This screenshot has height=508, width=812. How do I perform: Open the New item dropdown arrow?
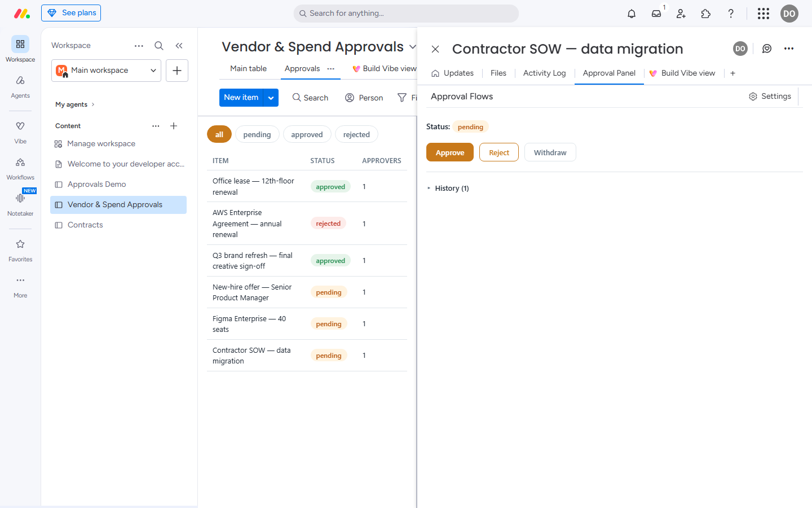271,98
